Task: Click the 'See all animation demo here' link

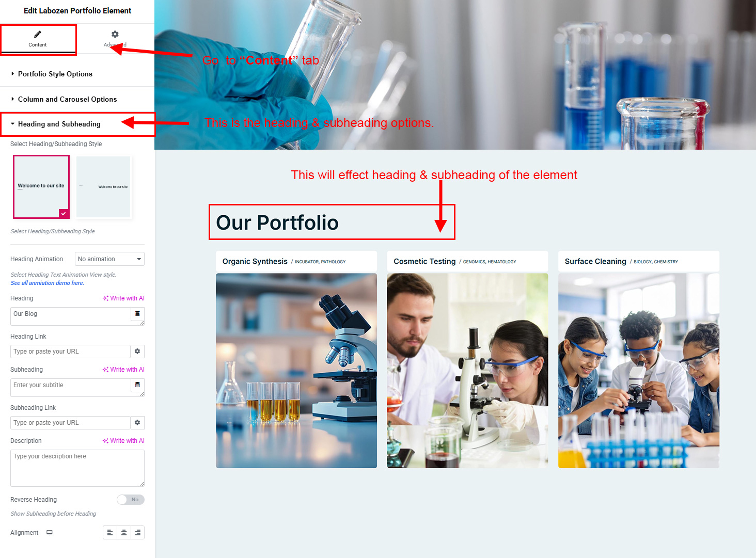Action: click(x=47, y=283)
